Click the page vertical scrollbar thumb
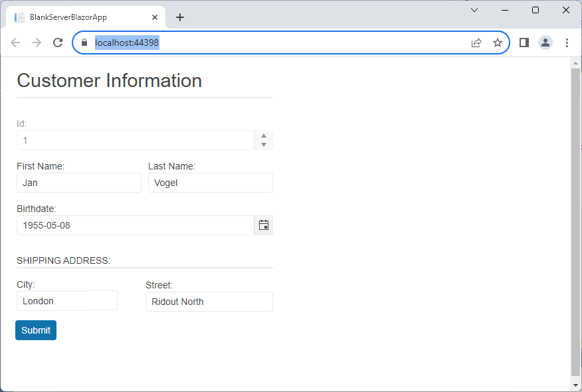Screen dimensions: 582x392 [576, 222]
